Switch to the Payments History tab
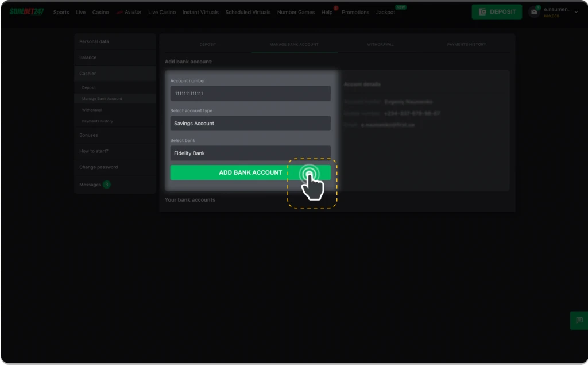The height and width of the screenshot is (365, 588). tap(466, 44)
